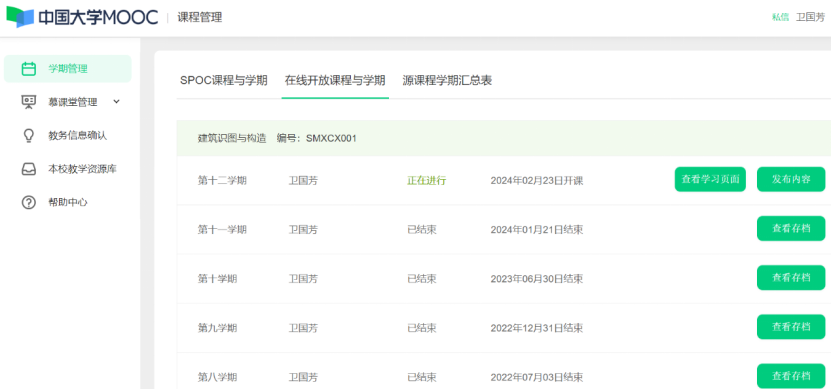
Task: Open the 源课程学期汇总表 tab
Action: pos(447,81)
